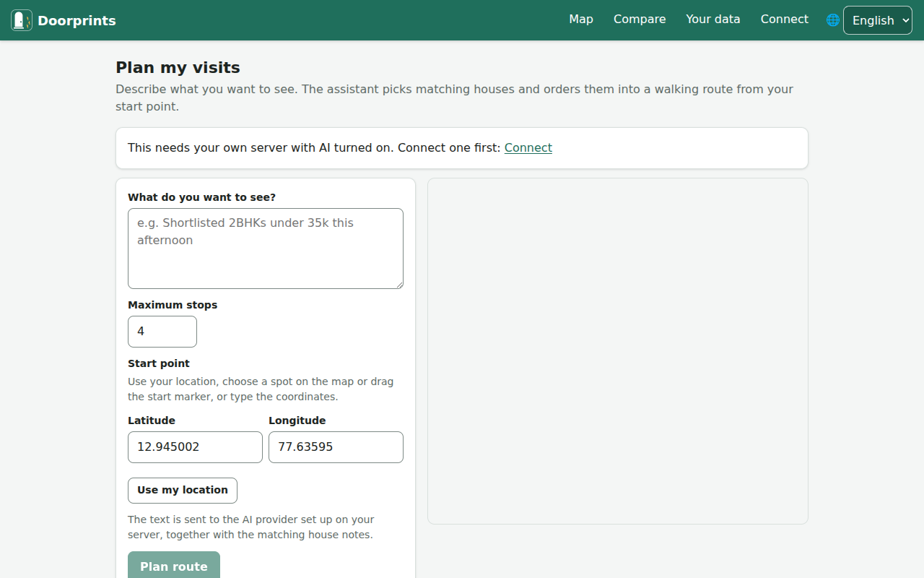Viewport: 924px width, 578px height.
Task: Click the Longitude input field
Action: [336, 447]
